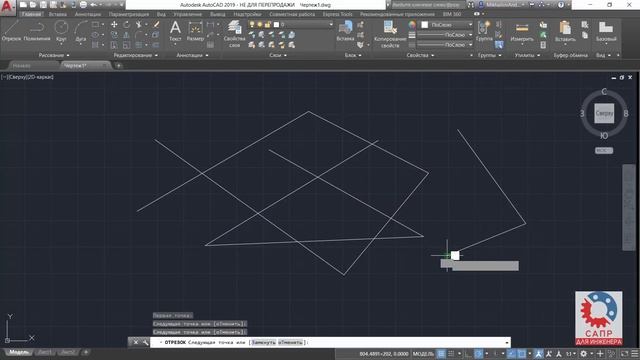The width and height of the screenshot is (640, 360).
Task: Toggle polar tracking in status bar
Action: click(x=479, y=353)
